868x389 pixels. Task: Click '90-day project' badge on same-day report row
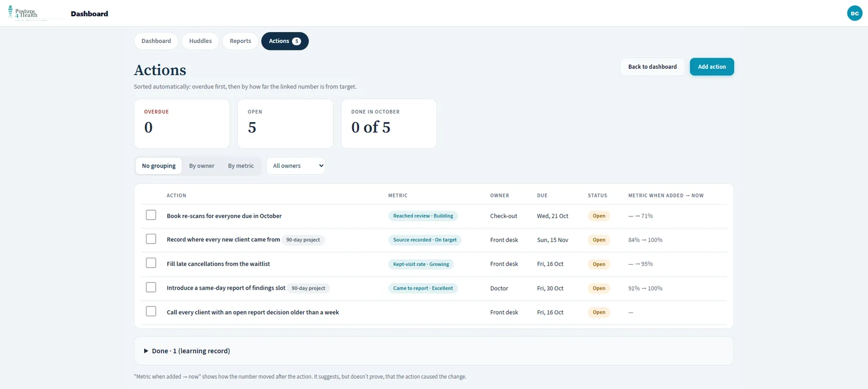point(308,288)
